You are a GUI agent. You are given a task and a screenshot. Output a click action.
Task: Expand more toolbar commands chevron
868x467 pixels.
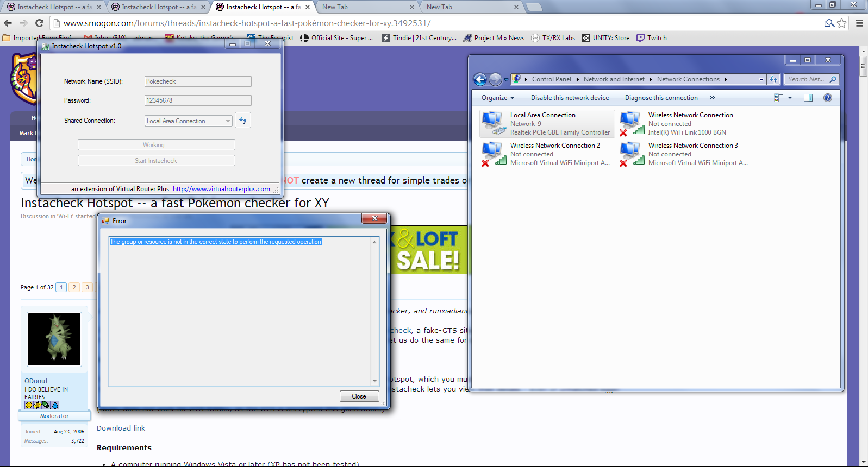tap(712, 98)
